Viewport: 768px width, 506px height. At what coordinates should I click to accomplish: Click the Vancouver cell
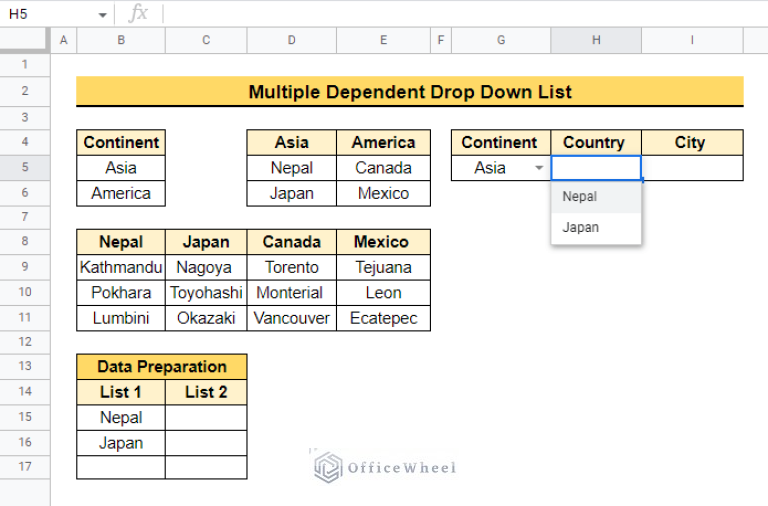292,318
